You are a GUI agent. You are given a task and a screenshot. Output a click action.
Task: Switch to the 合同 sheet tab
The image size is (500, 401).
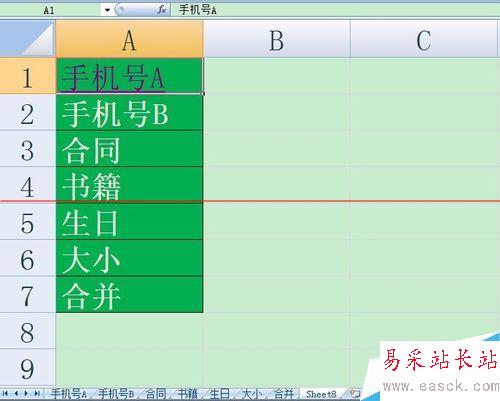[156, 394]
